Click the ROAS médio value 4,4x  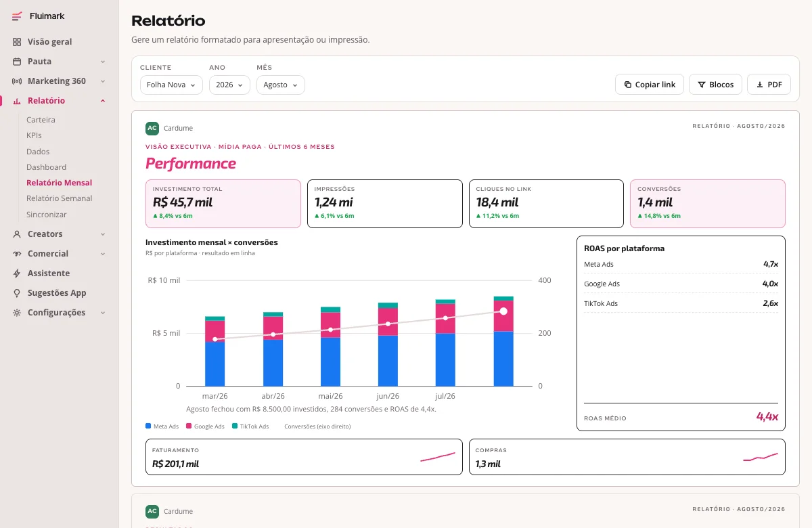pos(767,417)
